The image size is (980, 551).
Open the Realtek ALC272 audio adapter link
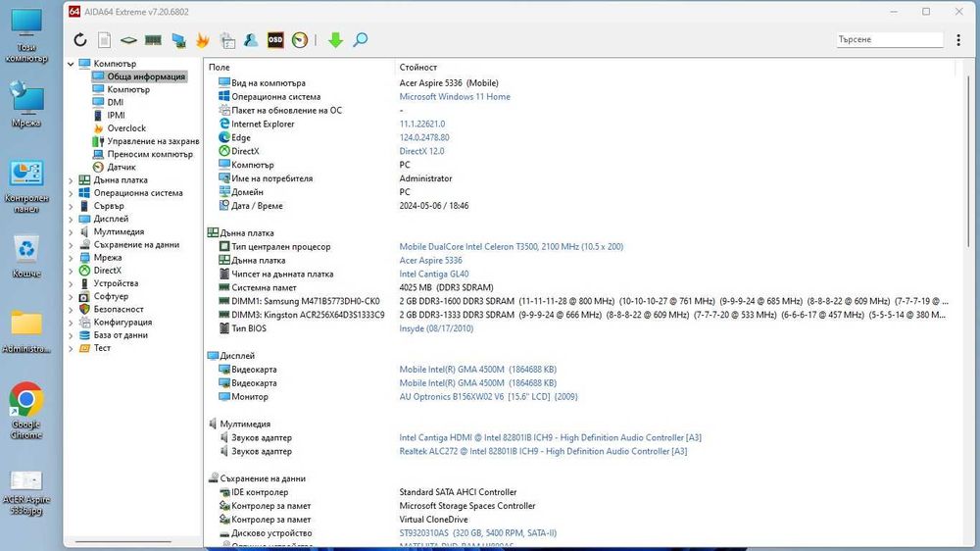pyautogui.click(x=543, y=451)
